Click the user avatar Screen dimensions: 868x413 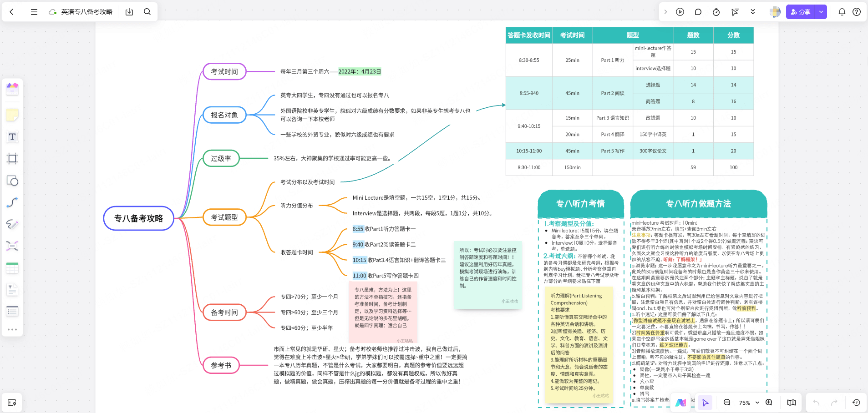pyautogui.click(x=775, y=12)
